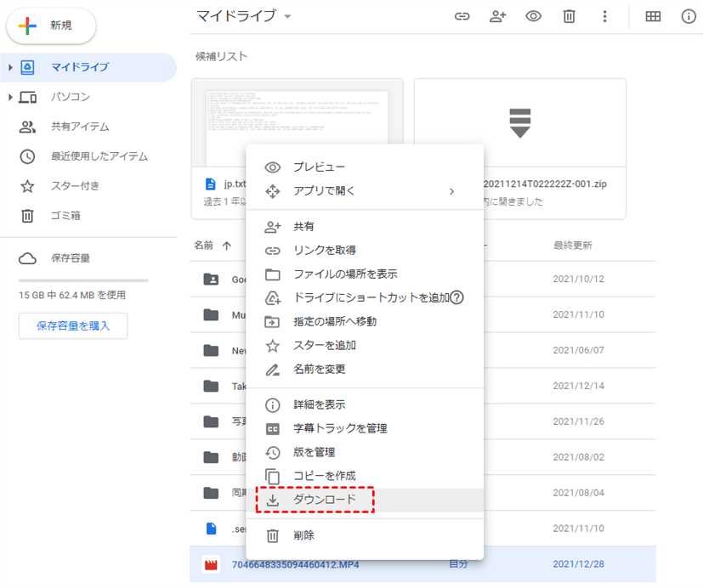Click the share person-add icon in toolbar

pyautogui.click(x=497, y=16)
